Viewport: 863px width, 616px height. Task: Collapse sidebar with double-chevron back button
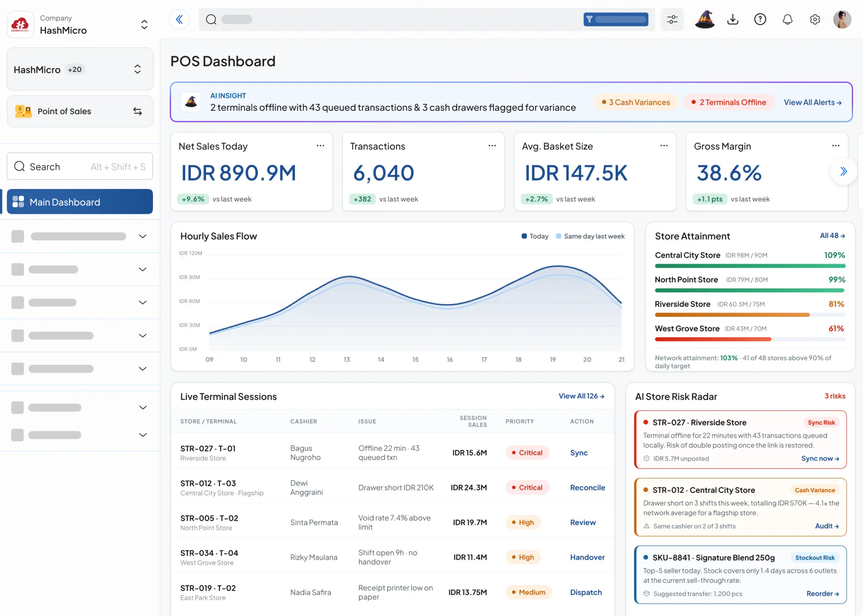179,20
